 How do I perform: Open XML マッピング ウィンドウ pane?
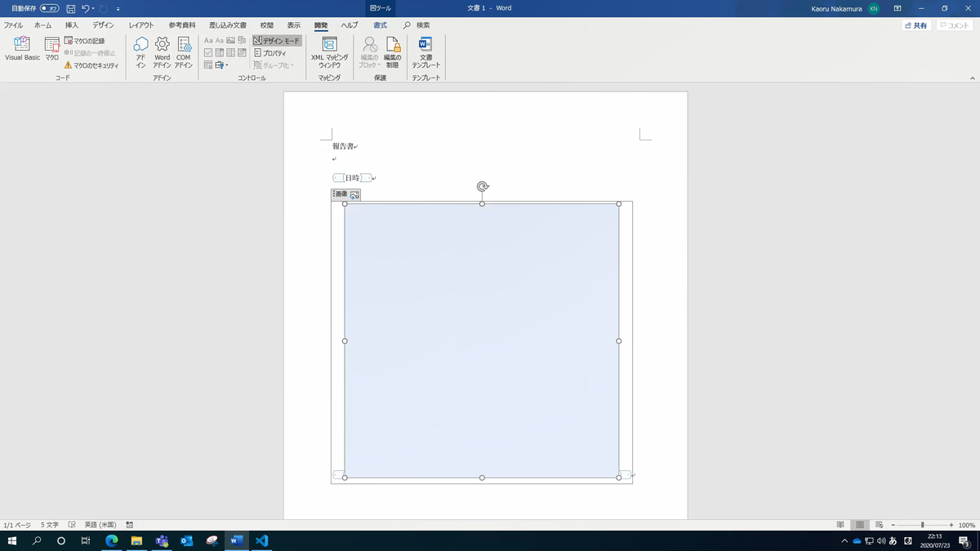pos(330,51)
